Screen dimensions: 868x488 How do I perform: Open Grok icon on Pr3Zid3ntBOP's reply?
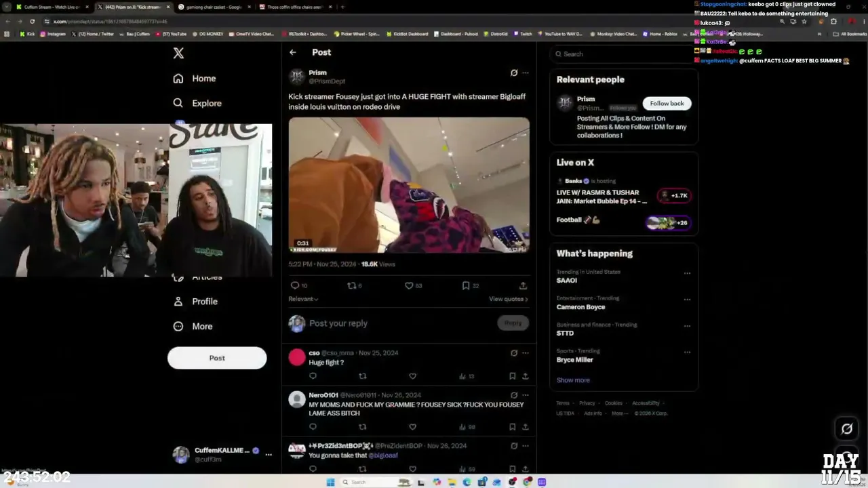[x=514, y=446]
